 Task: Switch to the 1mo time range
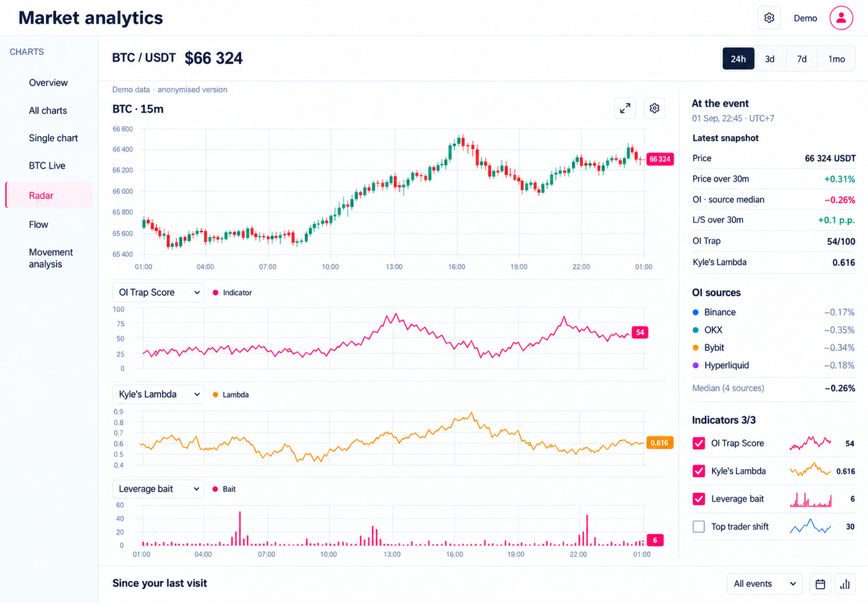836,58
